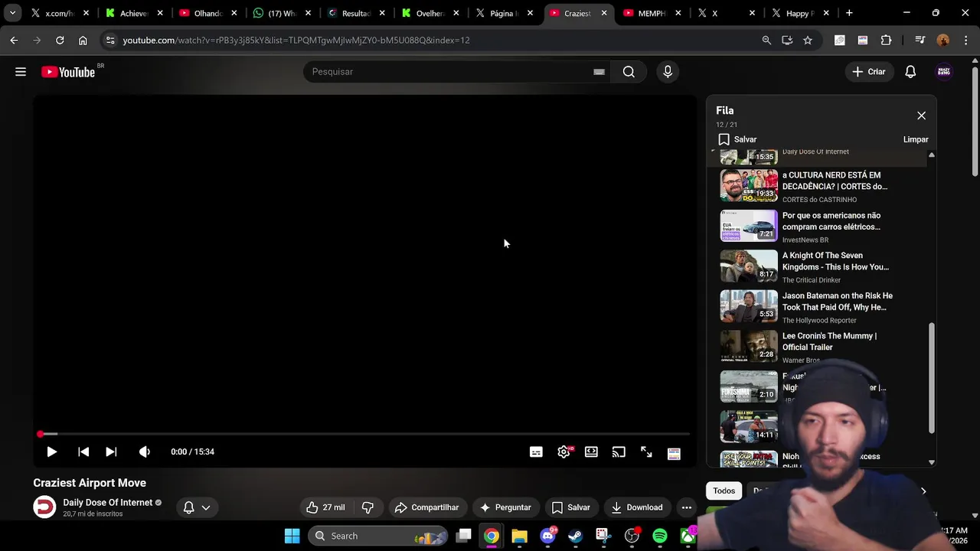Play the video with the play button
980x551 pixels.
[x=51, y=452]
